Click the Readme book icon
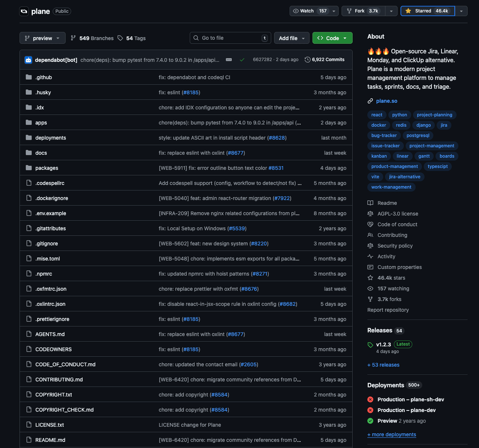The height and width of the screenshot is (448, 479). (370, 203)
